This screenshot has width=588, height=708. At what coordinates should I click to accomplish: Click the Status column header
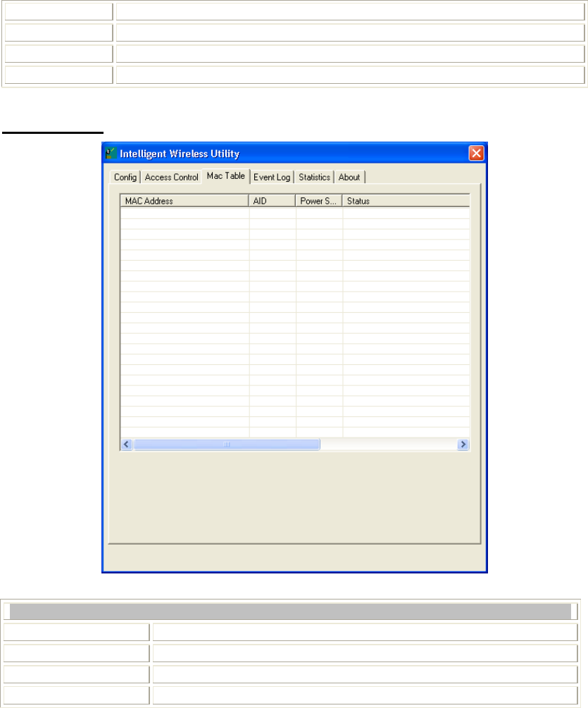tap(406, 201)
